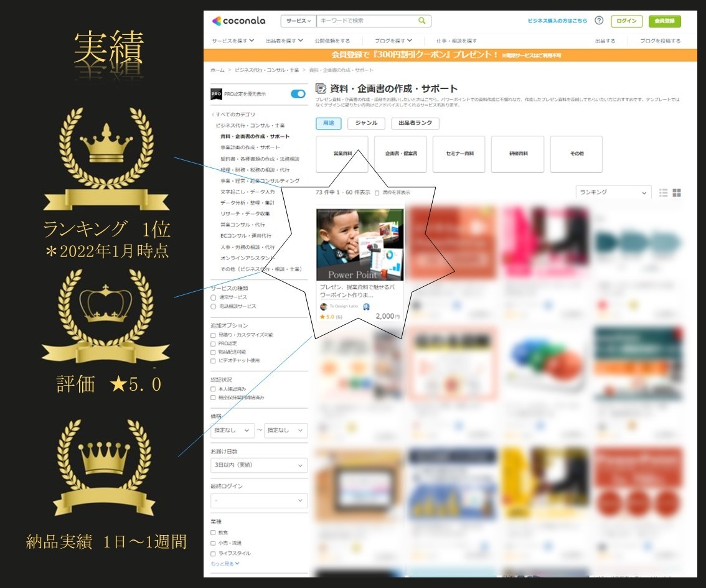Viewport: 706px width, 588px height.
Task: Check 見積り・カスタマイズ可能 option
Action: click(213, 335)
